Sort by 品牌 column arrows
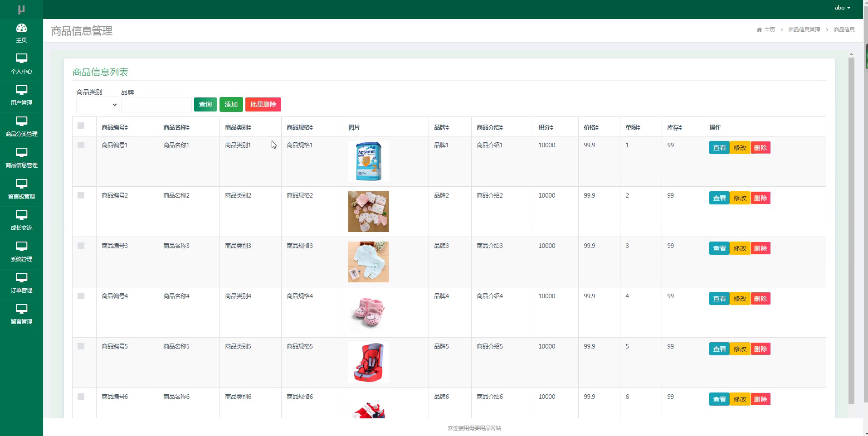Screen dimensions: 868x436 click(x=447, y=128)
